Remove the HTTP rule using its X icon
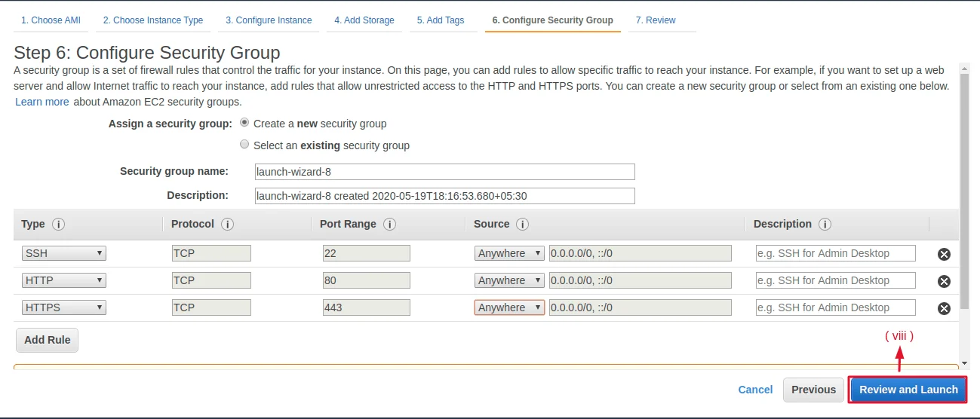 943,281
